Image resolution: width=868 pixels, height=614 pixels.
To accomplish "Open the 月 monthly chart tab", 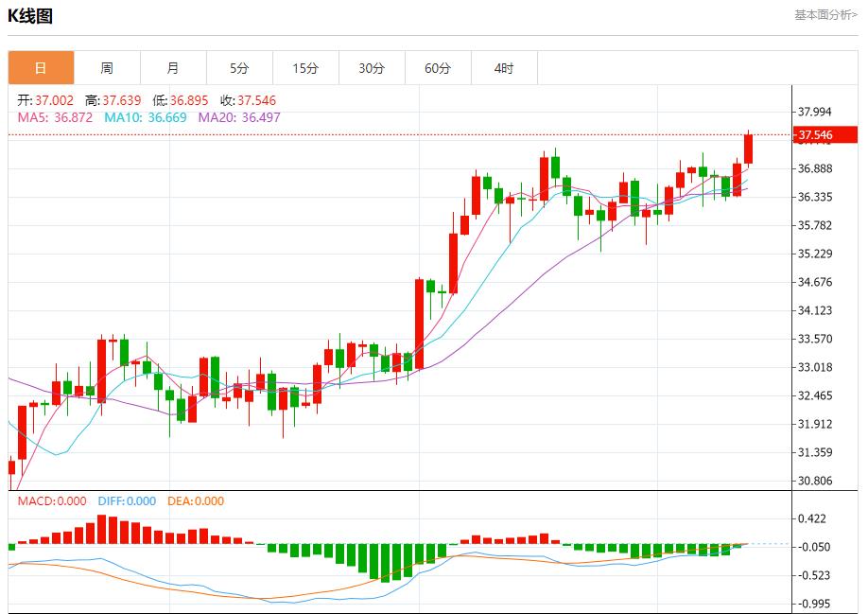I will (x=173, y=68).
